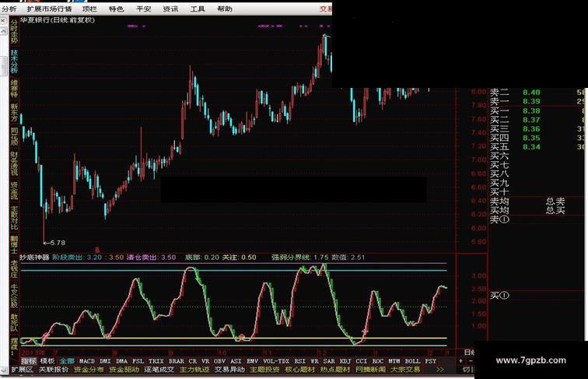Expand more tabs with >> arrow
588x379 pixels.
point(440,370)
